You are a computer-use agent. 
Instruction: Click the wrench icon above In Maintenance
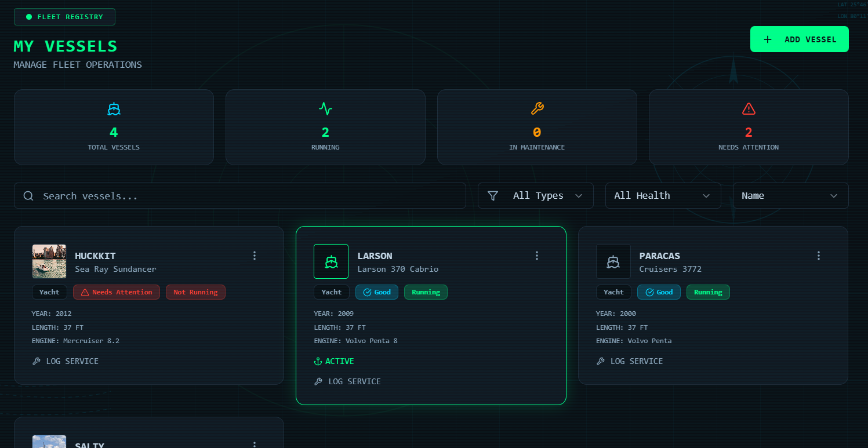(537, 108)
